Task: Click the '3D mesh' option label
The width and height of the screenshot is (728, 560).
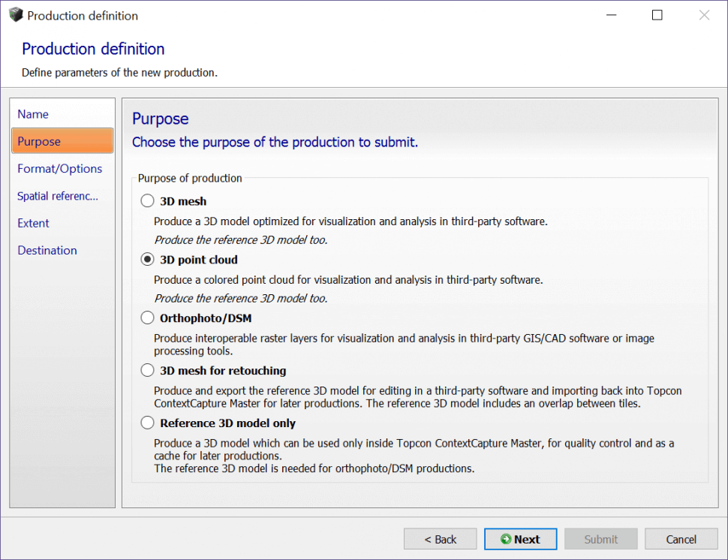Action: pos(183,201)
